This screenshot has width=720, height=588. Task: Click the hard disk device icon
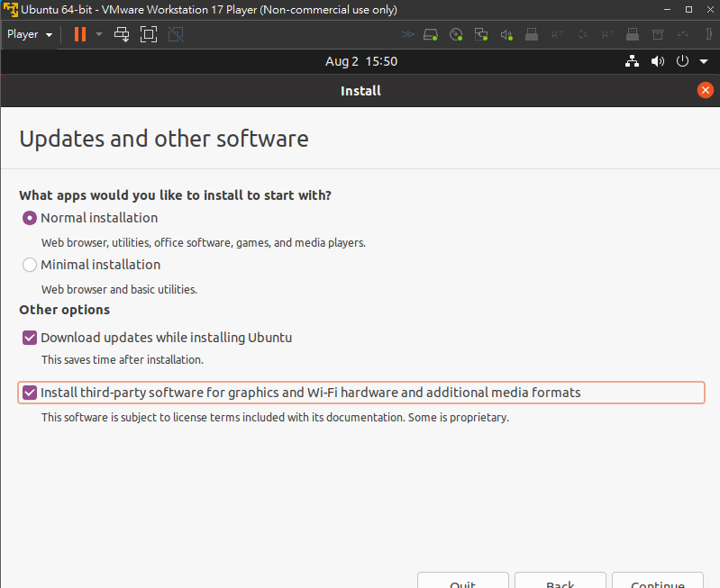point(431,34)
